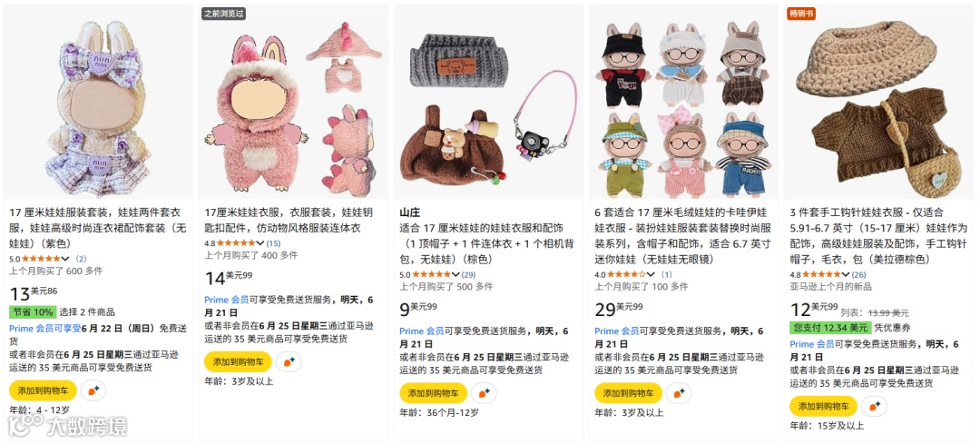Click the 畅销书 bestseller badge
This screenshot has height=444, width=980.
pyautogui.click(x=801, y=13)
